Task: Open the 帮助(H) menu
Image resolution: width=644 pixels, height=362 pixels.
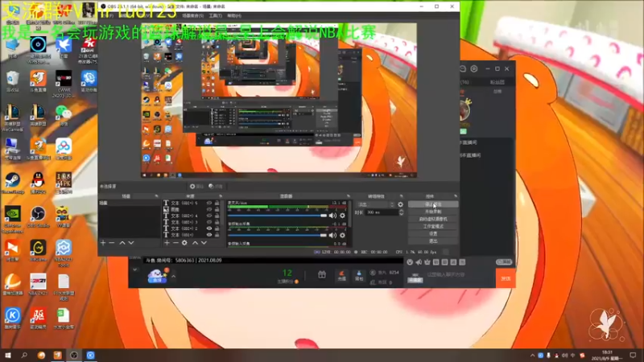Action: (234, 15)
